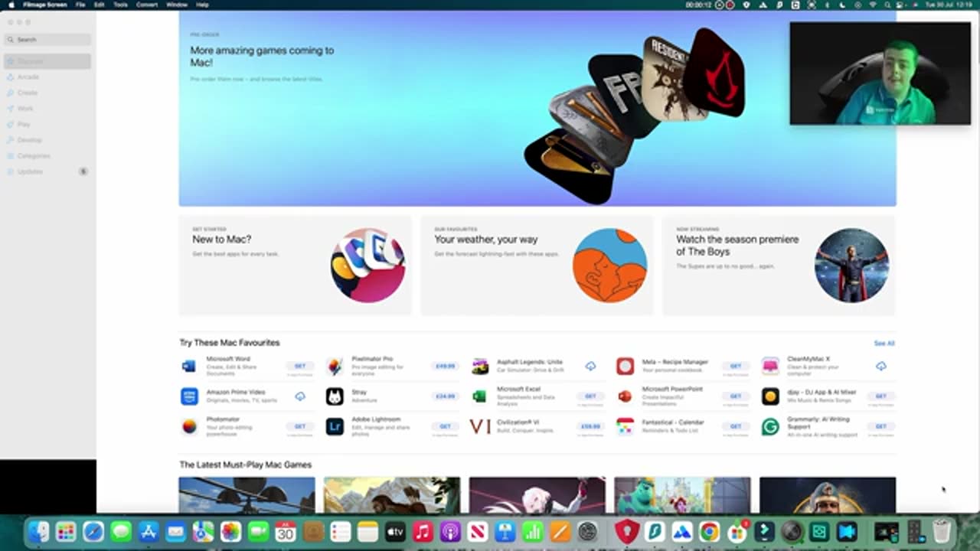Open the Adobe Lightroom app icon
This screenshot has width=980, height=551.
click(335, 426)
